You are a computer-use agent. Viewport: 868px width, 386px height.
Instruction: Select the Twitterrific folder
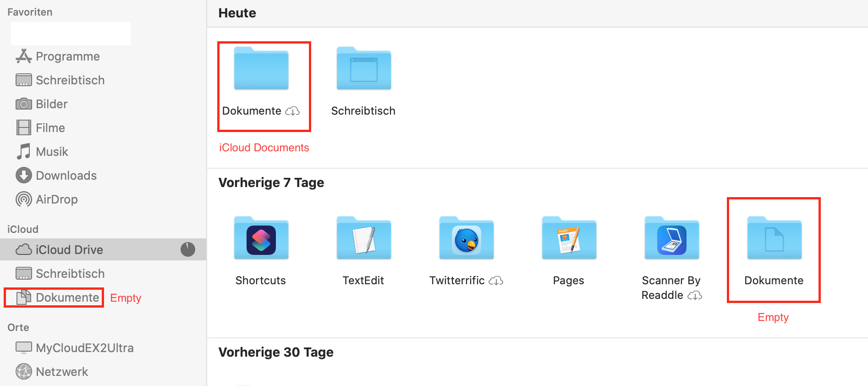(467, 238)
